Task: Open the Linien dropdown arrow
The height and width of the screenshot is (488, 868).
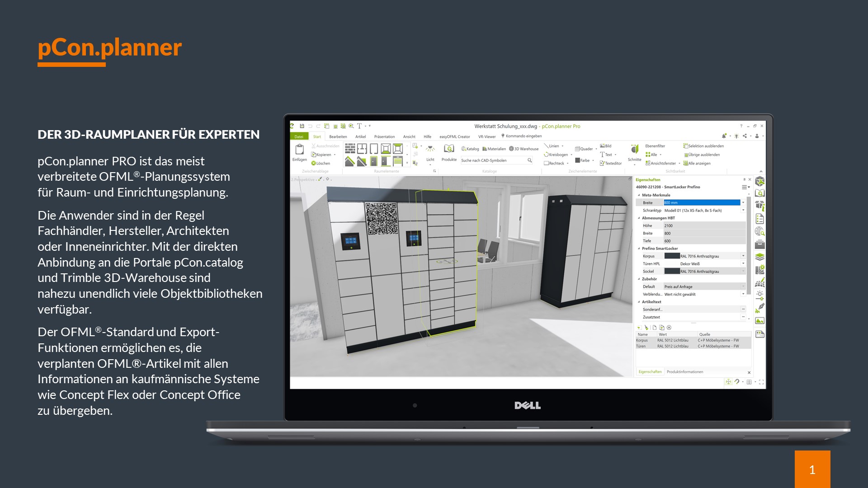Action: (x=563, y=146)
